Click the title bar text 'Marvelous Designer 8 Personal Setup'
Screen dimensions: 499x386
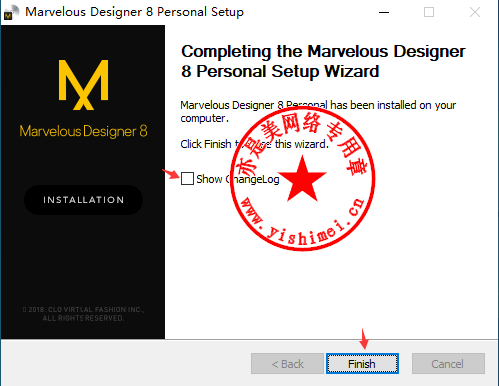tap(134, 12)
